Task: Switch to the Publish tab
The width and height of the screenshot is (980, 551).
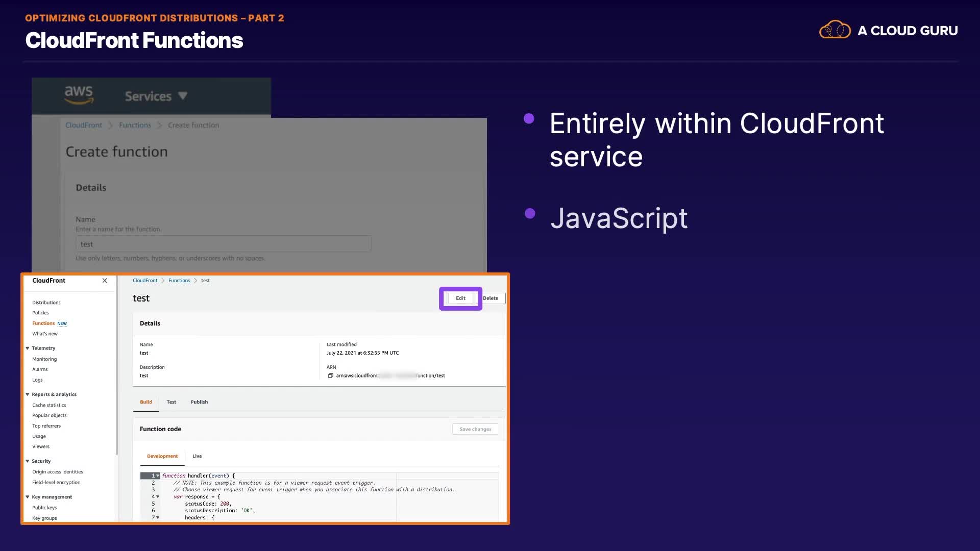Action: 199,402
